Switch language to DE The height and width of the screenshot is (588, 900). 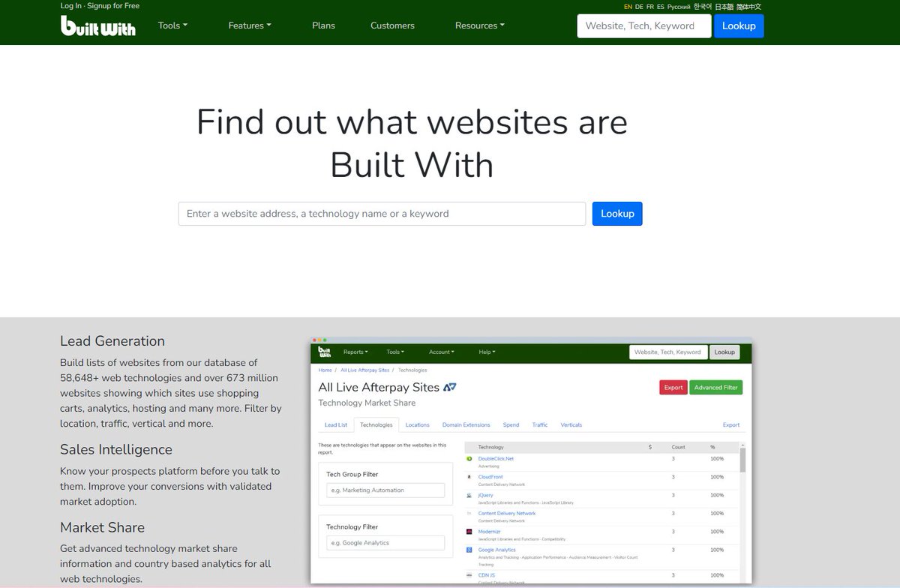(639, 7)
